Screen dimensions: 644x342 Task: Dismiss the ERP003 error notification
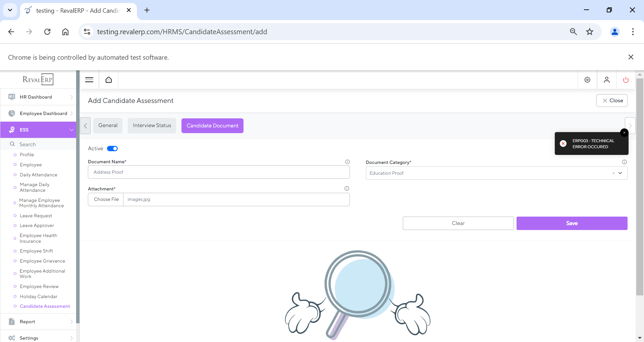click(624, 133)
